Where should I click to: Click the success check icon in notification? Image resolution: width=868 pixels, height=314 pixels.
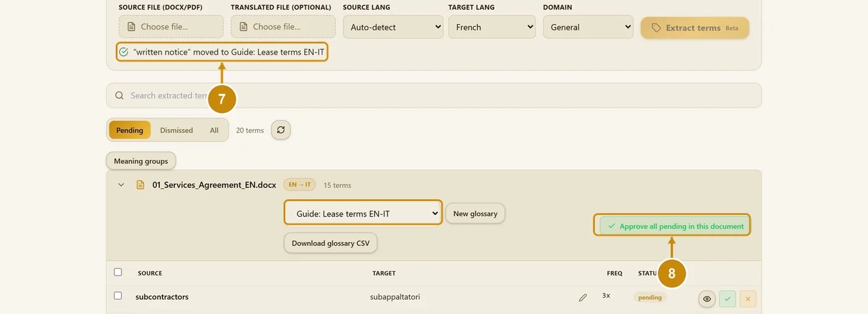pos(124,52)
